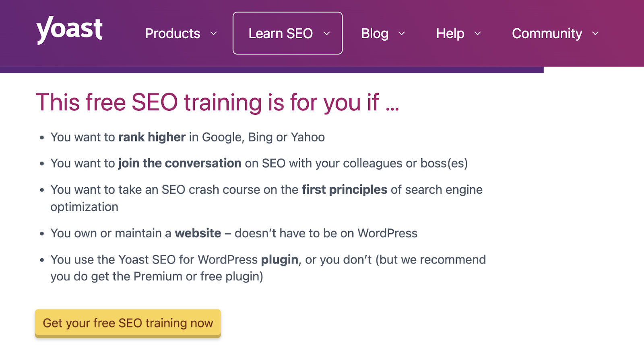
Task: Open the Blog menu item
Action: [374, 34]
